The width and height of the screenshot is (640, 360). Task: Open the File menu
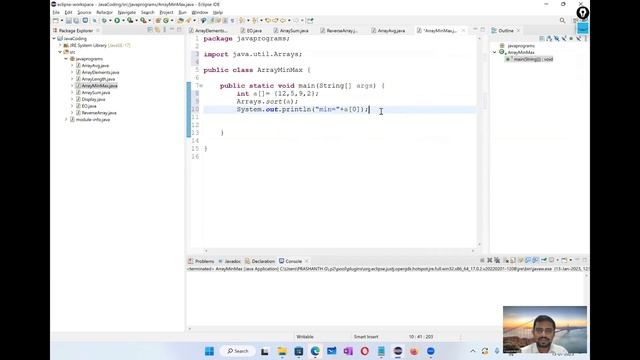tap(56, 12)
